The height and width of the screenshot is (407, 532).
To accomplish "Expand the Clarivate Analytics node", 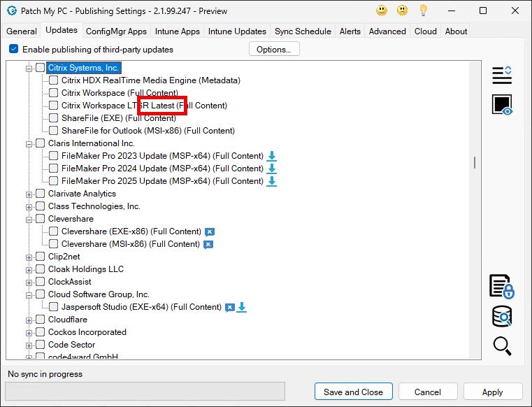I will 29,194.
